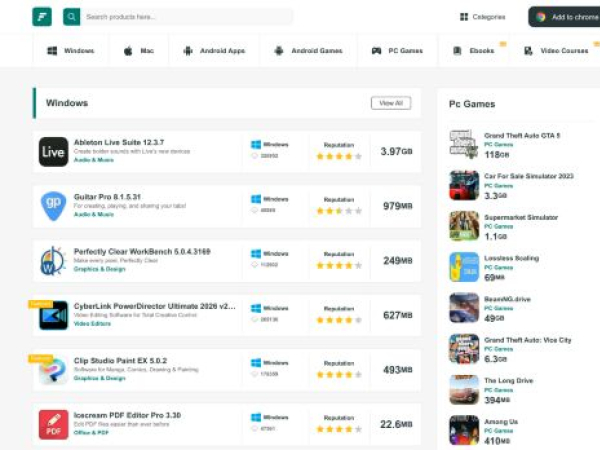Click Windows platform icon in Perfectly Clear row
600x450 pixels.
256,254
